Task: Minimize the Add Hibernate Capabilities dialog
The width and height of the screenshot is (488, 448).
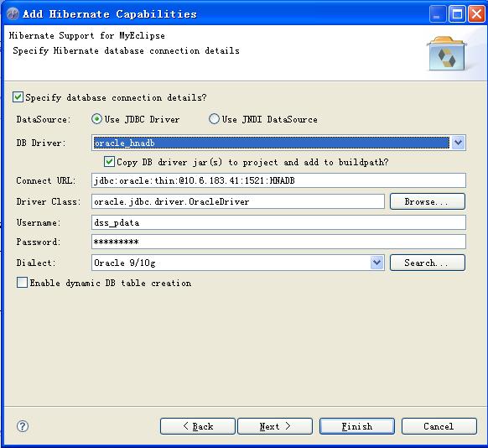Action: coord(438,14)
